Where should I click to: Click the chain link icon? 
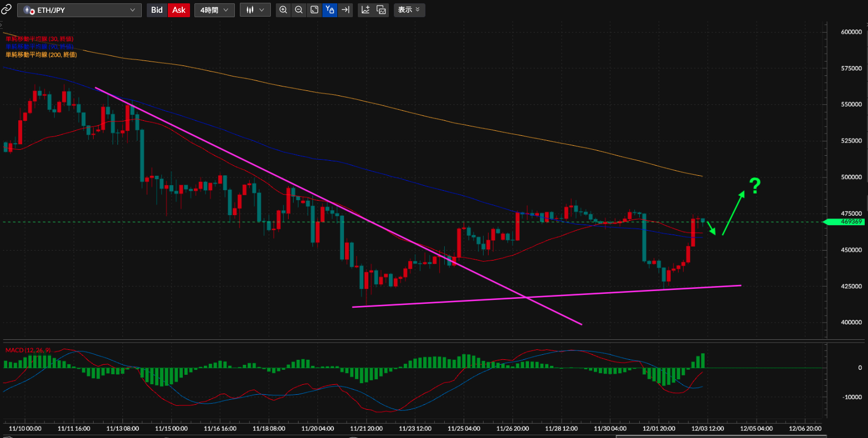[x=6, y=9]
